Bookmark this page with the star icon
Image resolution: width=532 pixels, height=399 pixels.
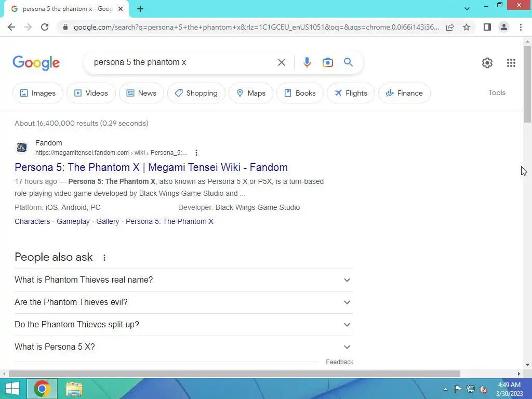(467, 27)
